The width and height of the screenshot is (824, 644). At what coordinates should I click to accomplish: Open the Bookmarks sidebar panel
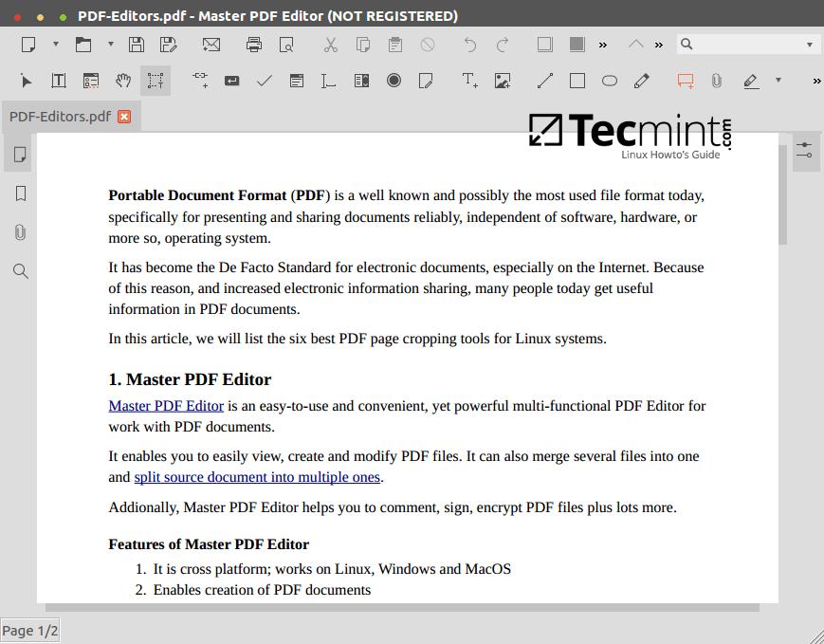tap(19, 193)
